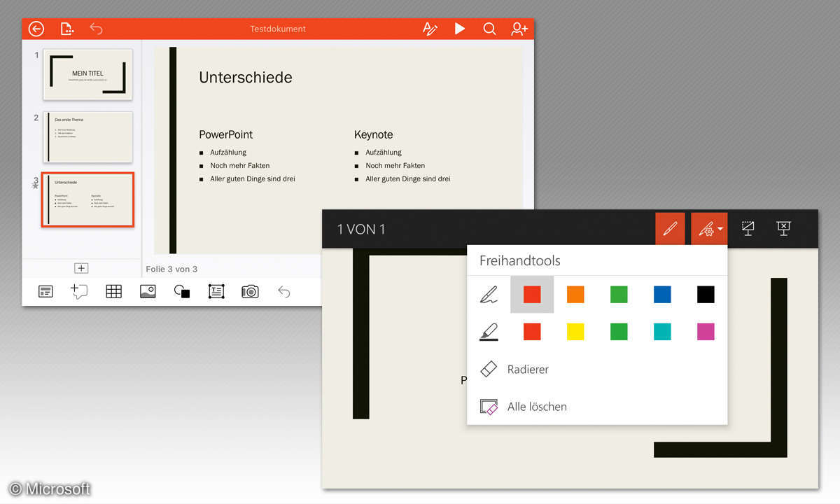Viewport: 840px width, 504px height.
Task: Open search with the magnifier icon
Action: (489, 29)
